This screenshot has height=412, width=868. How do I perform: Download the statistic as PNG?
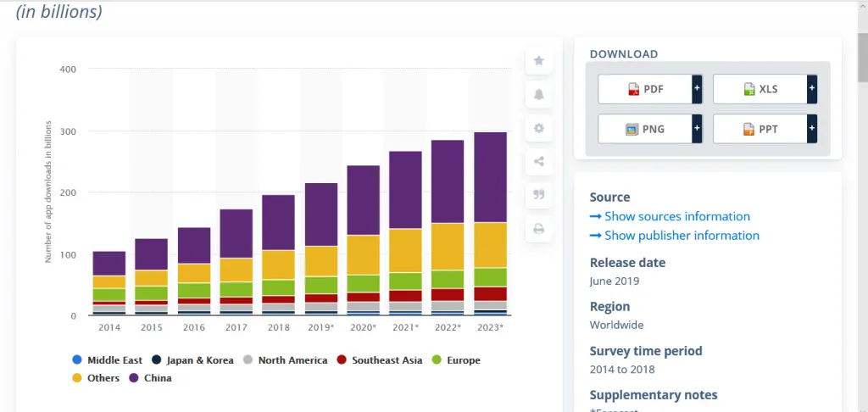click(645, 129)
